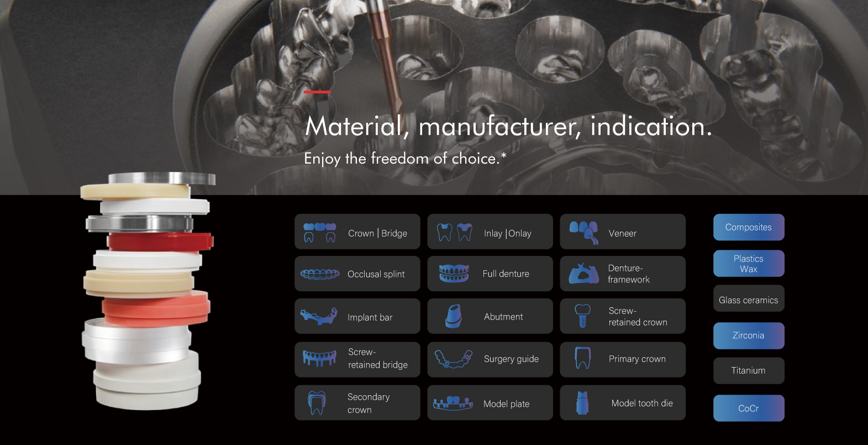Click the Full denture icon
Screen dimensions: 868x445
click(x=454, y=273)
